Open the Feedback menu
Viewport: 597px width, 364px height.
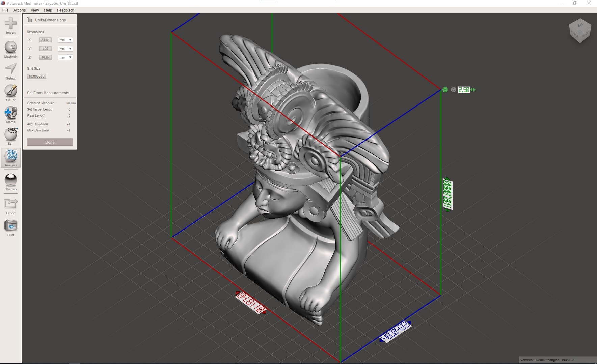[x=65, y=10]
